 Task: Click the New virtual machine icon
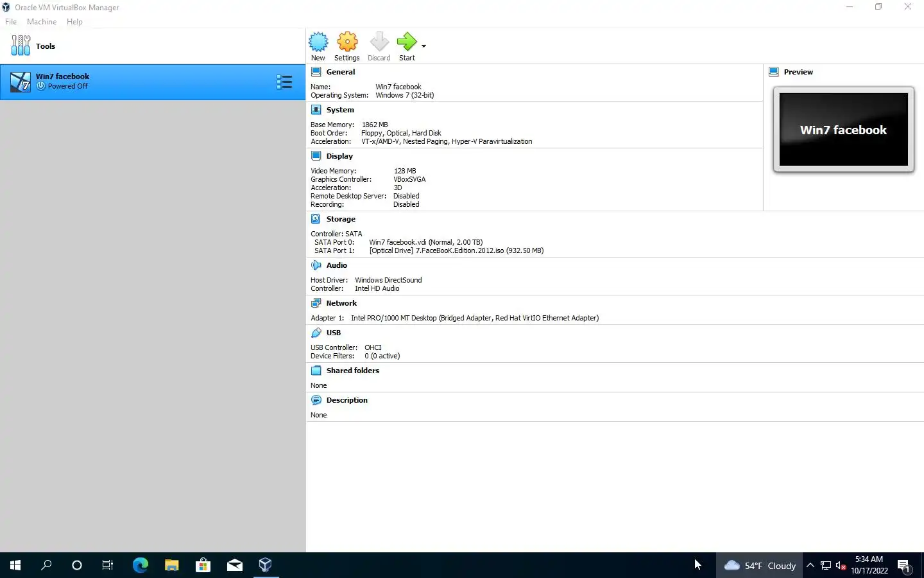coord(318,42)
